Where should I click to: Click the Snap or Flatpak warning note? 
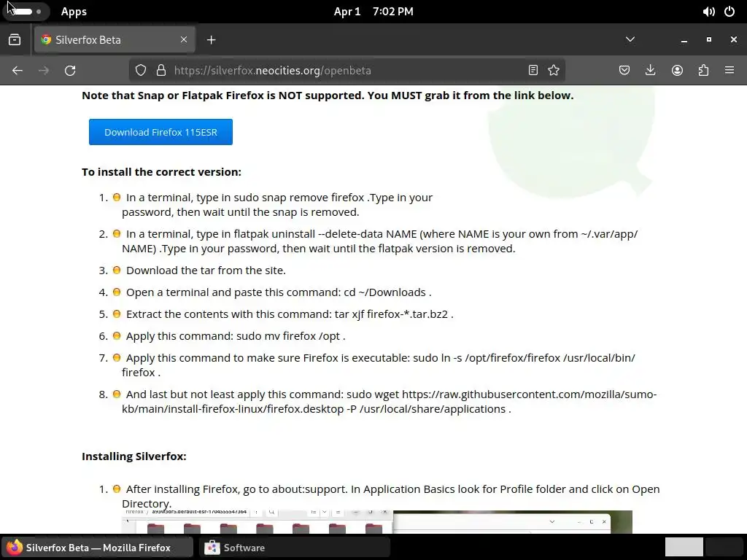click(x=328, y=96)
